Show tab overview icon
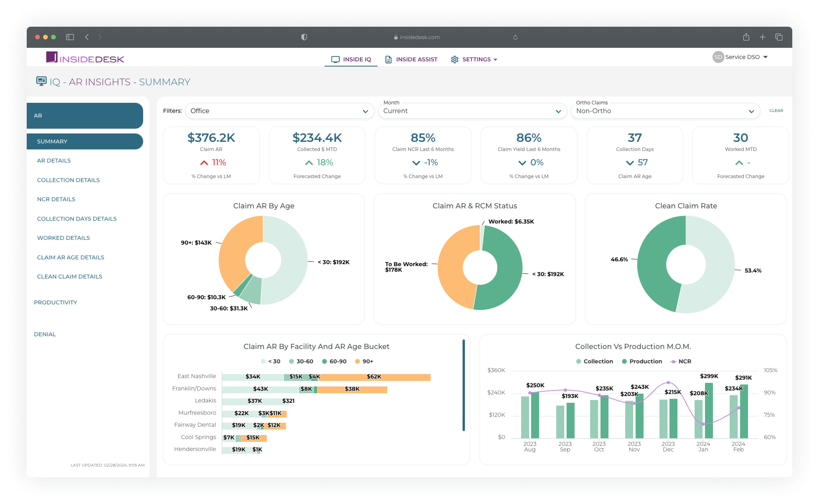This screenshot has height=504, width=819. click(779, 37)
